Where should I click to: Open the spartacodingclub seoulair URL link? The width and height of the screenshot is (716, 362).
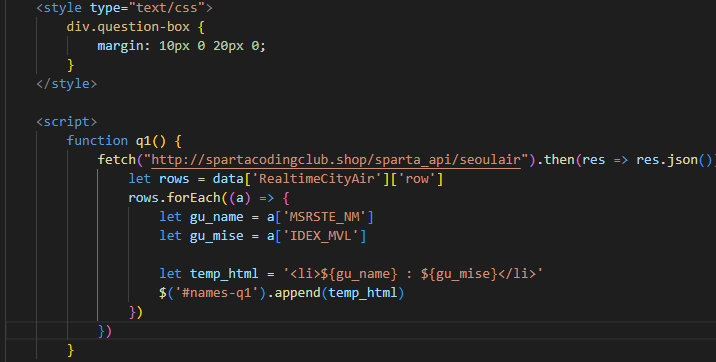pos(336,160)
